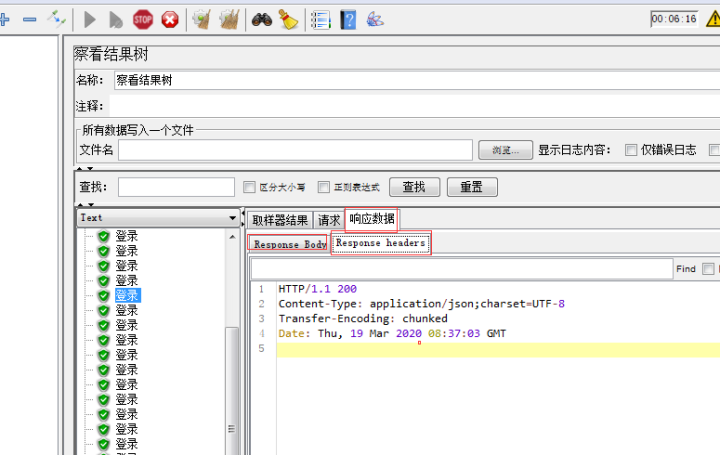720x455 pixels.
Task: Click the 察看结果树 panel title
Action: click(111, 54)
